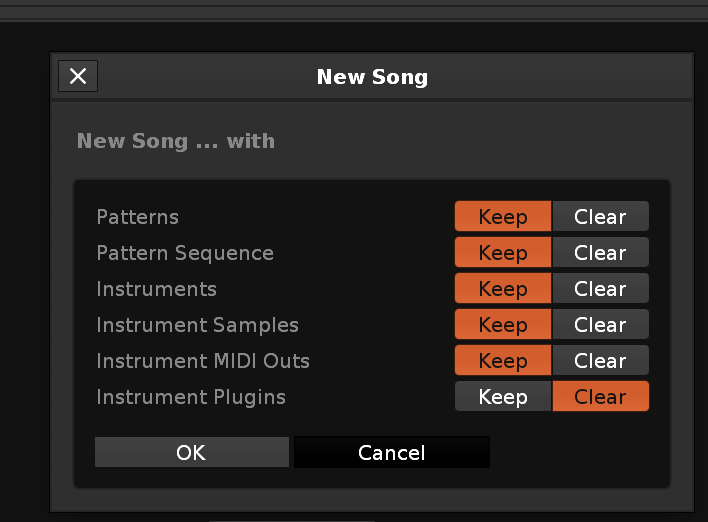Set Patterns to Clear
Image resolution: width=708 pixels, height=522 pixels.
click(x=600, y=217)
